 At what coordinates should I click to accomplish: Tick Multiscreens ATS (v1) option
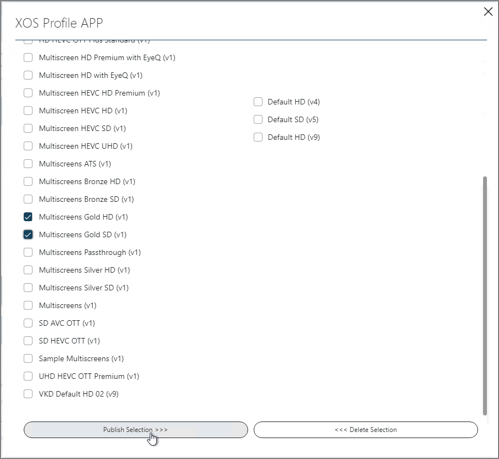click(28, 164)
